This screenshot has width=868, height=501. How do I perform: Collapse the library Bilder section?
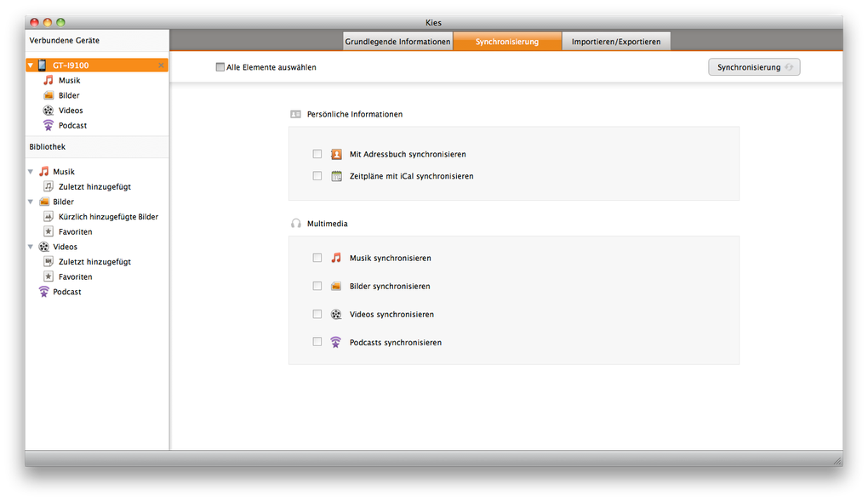pos(31,202)
